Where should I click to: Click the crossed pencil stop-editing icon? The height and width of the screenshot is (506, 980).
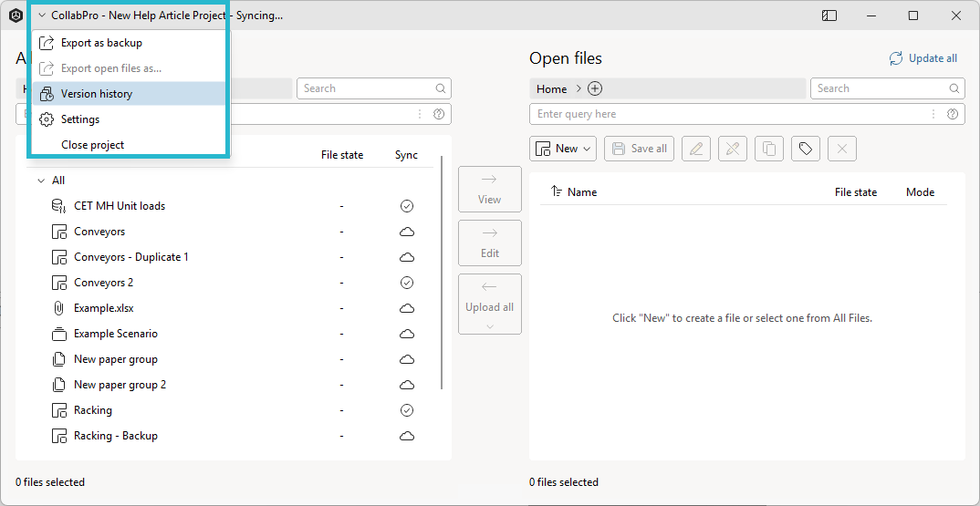coord(733,149)
